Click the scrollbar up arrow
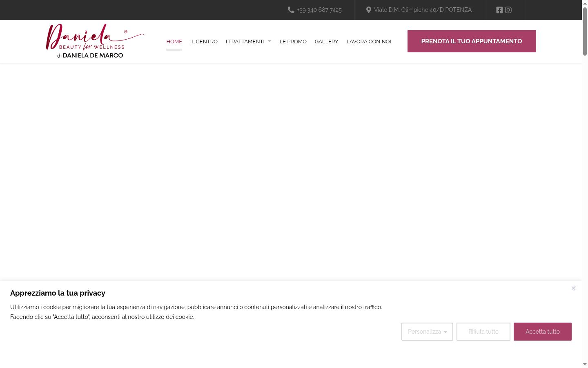The height and width of the screenshot is (368, 588). tap(585, 3)
